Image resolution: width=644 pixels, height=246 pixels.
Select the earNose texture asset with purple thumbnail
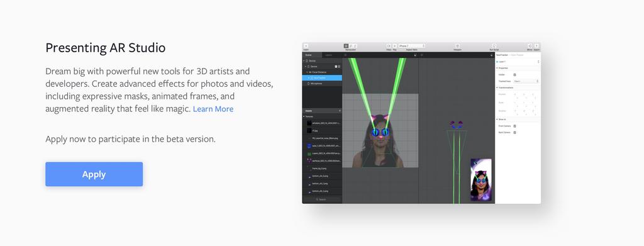322,161
